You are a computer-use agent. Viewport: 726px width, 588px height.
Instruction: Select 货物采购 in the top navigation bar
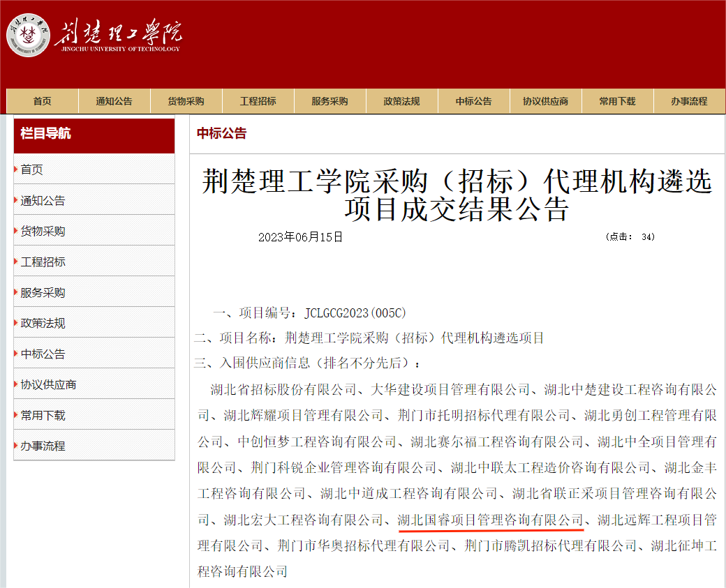tap(186, 101)
